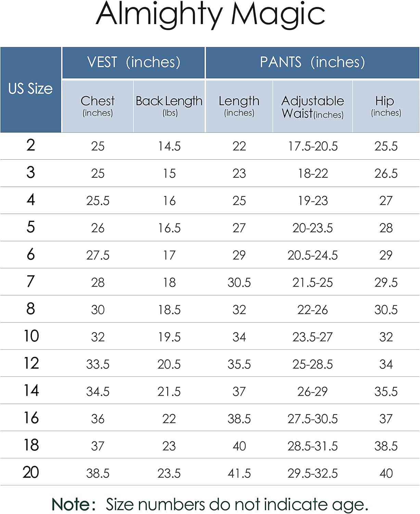Screen dimensions: 420x514
Task: Click pants length 38.5 in size 16 row
Action: (239, 419)
